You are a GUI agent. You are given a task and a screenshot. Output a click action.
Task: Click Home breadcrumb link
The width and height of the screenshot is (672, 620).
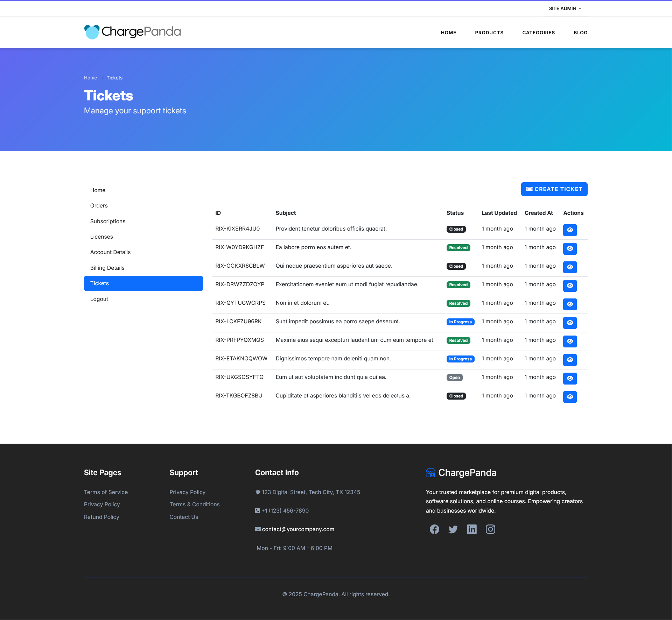point(90,78)
